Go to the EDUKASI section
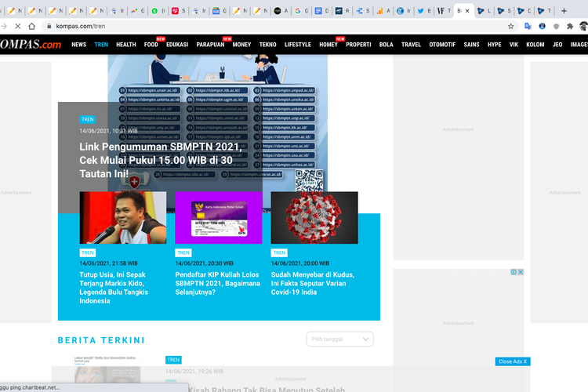Viewport: 588px width, 392px height. (x=176, y=45)
